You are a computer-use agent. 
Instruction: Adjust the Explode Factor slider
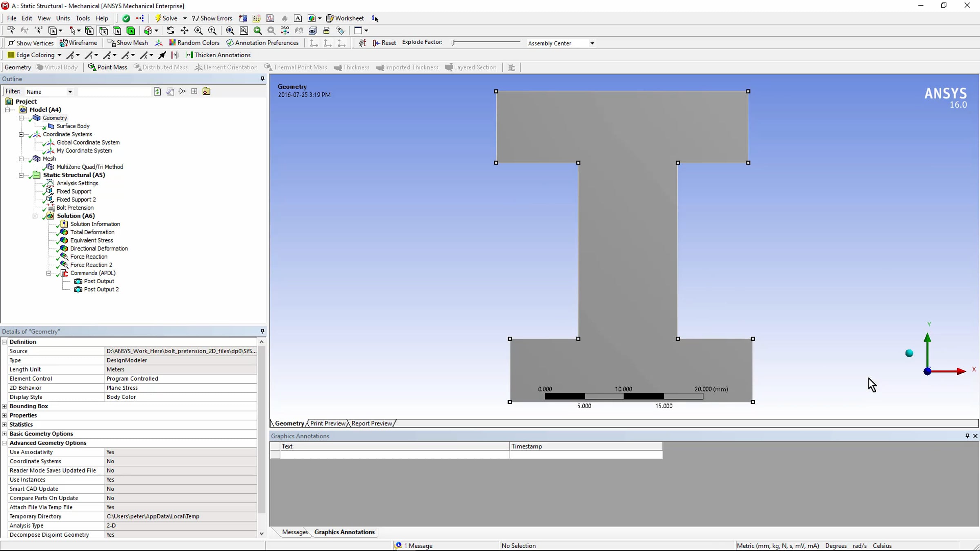[x=454, y=42]
